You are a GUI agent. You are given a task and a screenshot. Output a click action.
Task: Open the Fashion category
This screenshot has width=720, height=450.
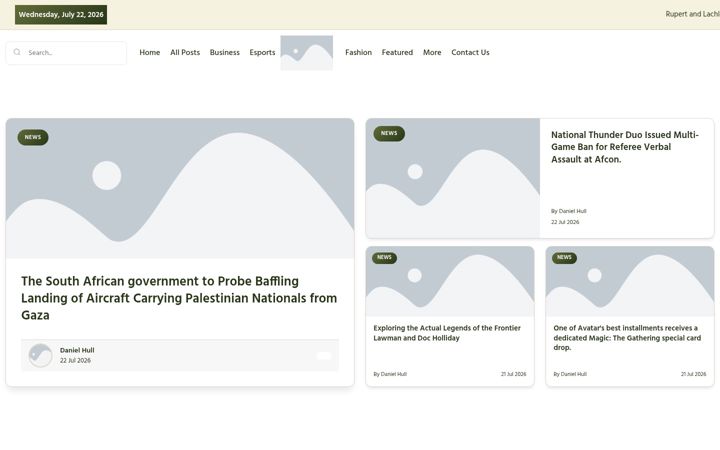[359, 53]
